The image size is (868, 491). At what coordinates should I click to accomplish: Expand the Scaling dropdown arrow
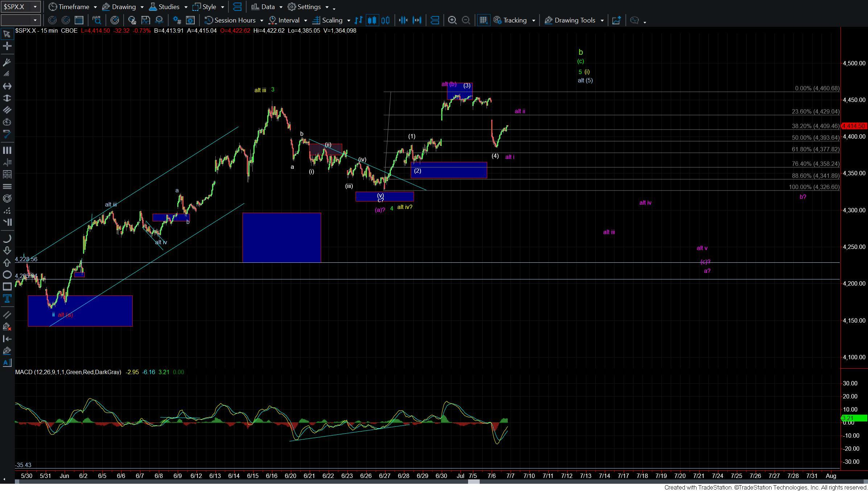tap(348, 20)
